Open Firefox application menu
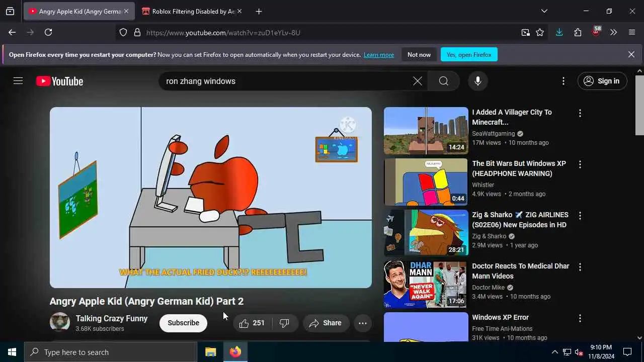This screenshot has width=644, height=362. (632, 32)
